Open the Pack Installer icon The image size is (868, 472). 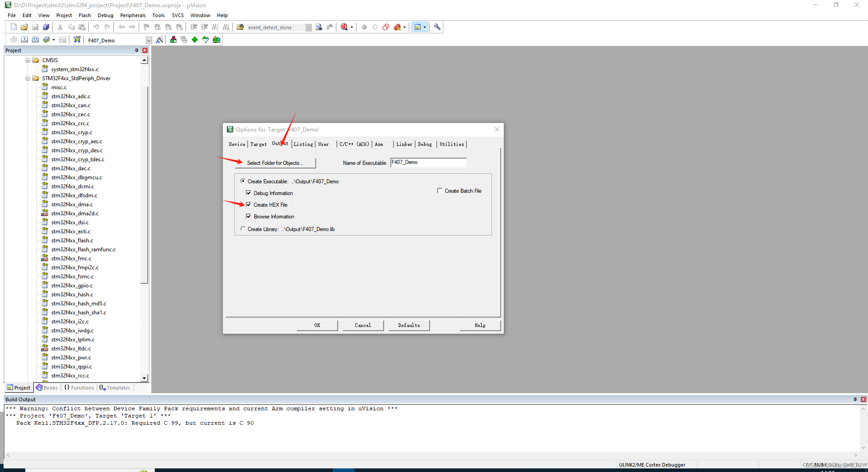217,40
